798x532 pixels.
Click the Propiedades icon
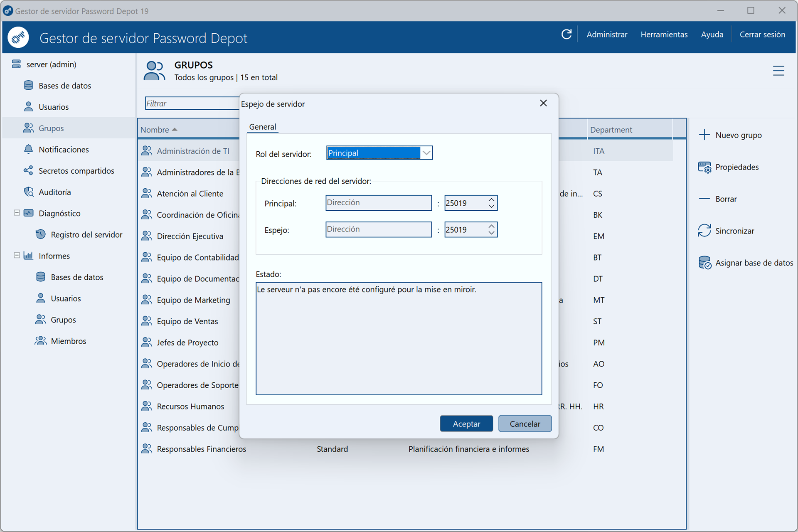coord(704,167)
